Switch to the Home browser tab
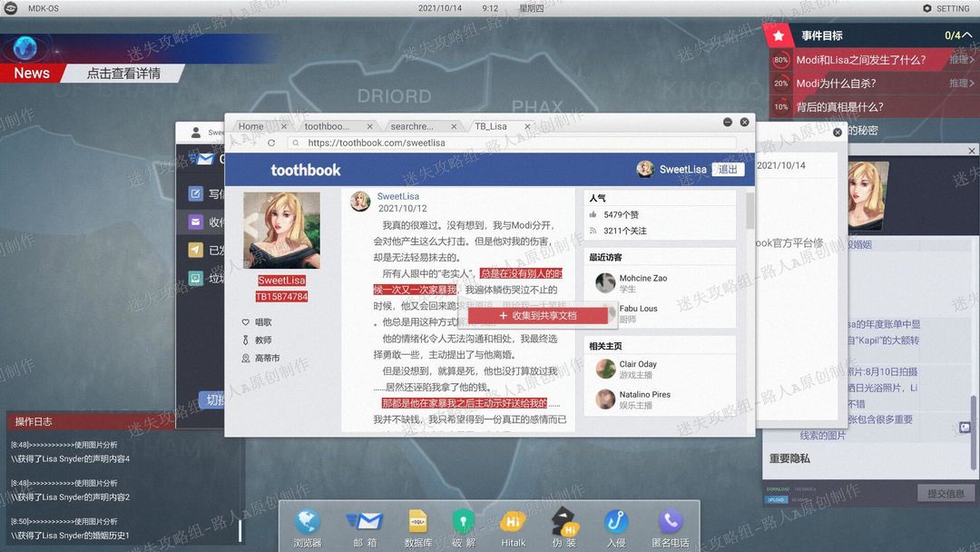This screenshot has width=980, height=552. (x=251, y=126)
